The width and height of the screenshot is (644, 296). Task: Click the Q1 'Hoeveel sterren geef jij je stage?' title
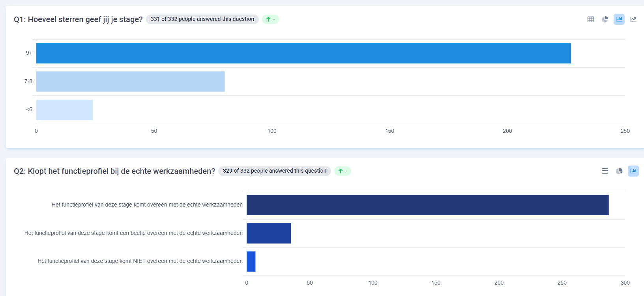78,19
